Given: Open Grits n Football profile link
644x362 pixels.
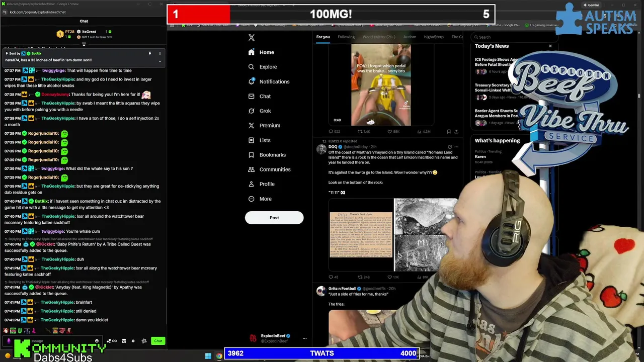Looking at the screenshot, I should pyautogui.click(x=342, y=289).
